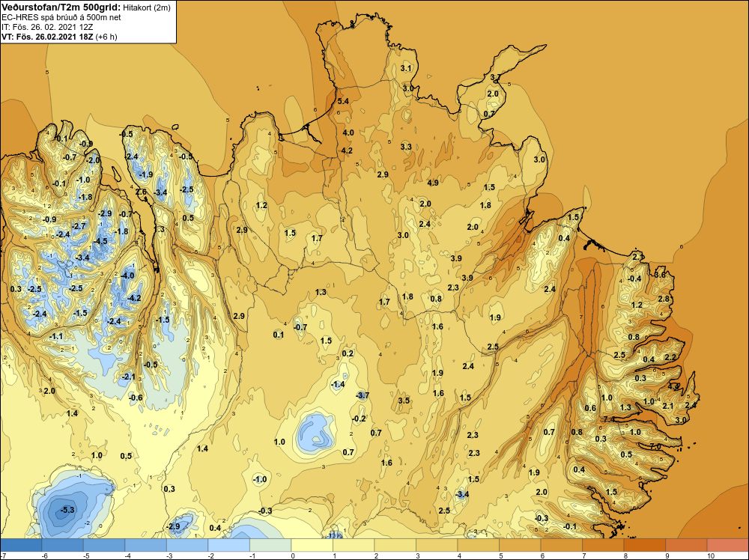Select the -4.0 temperature reading
This screenshot has width=749, height=560.
pos(127,276)
